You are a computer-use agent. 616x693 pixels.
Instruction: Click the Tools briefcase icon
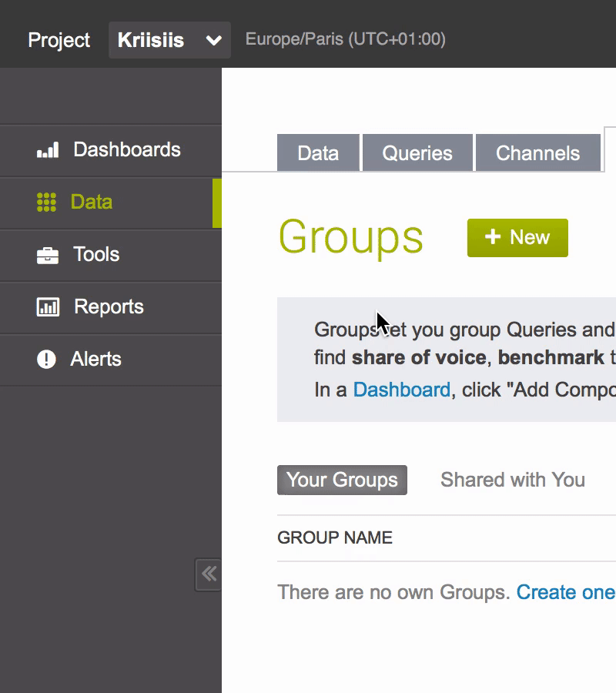pos(48,255)
